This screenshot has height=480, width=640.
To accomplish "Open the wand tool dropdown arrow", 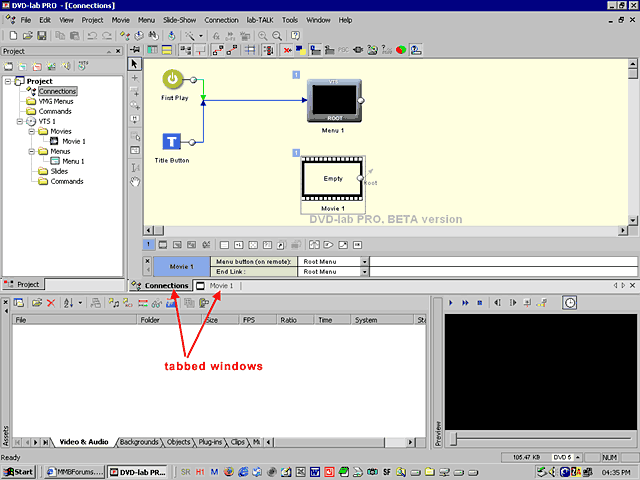I will tap(201, 36).
